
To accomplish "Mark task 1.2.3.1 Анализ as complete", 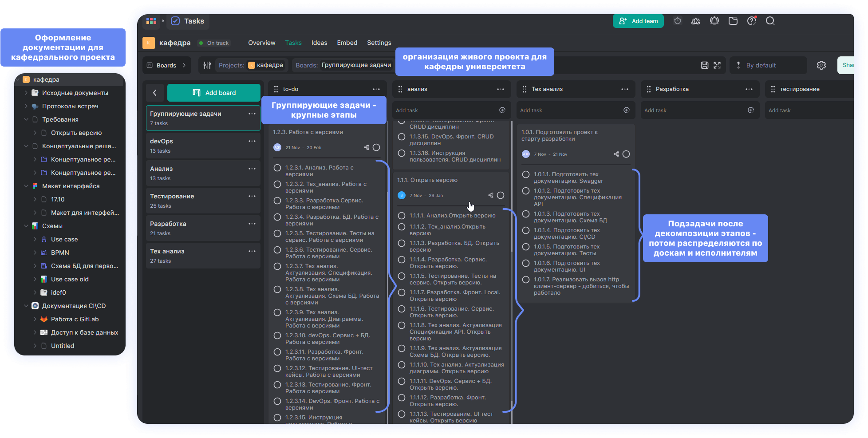I will pyautogui.click(x=277, y=168).
